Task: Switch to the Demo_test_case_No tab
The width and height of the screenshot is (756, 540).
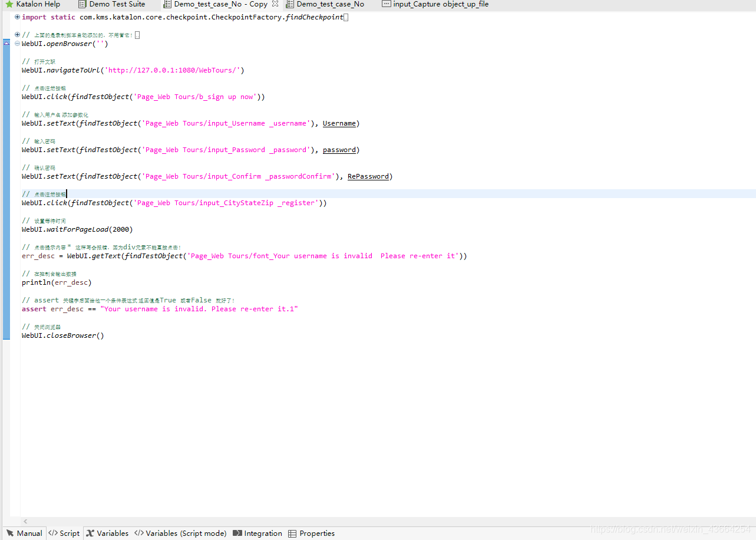Action: point(325,4)
